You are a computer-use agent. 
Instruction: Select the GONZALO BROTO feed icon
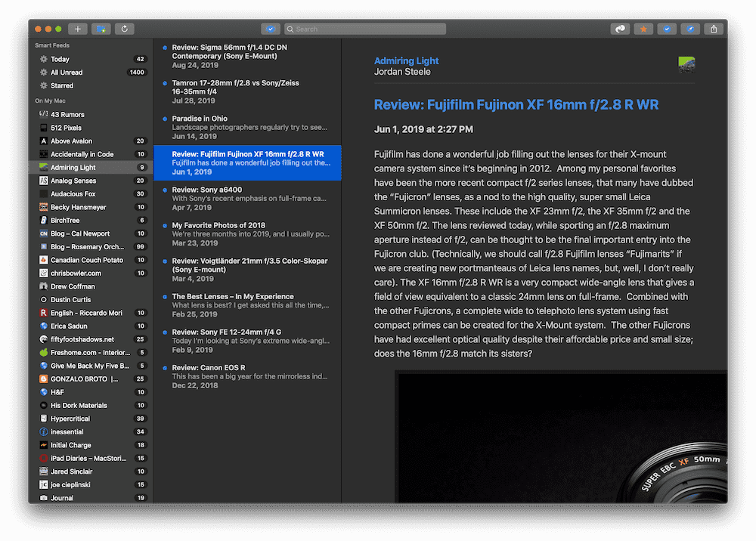point(43,379)
